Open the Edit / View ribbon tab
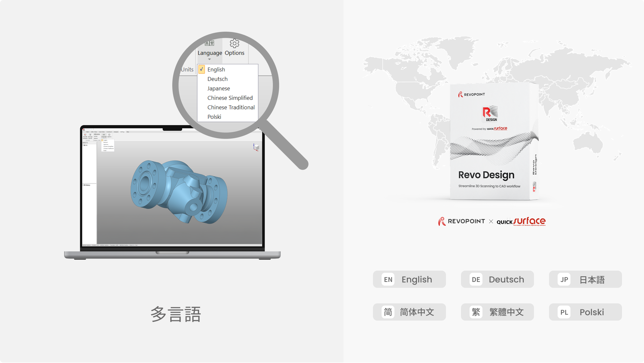Image resolution: width=644 pixels, height=363 pixels. (x=94, y=132)
